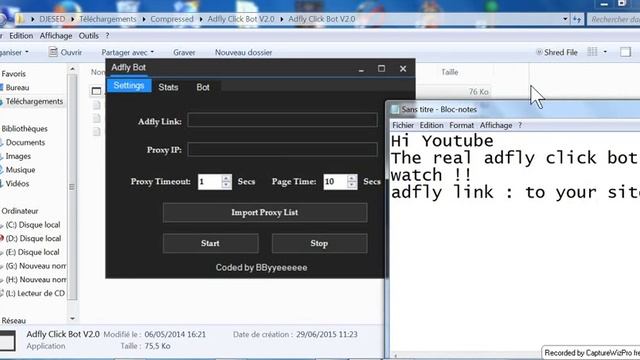The width and height of the screenshot is (640, 360).
Task: Open the address bar history dropdown
Action: coord(565,19)
